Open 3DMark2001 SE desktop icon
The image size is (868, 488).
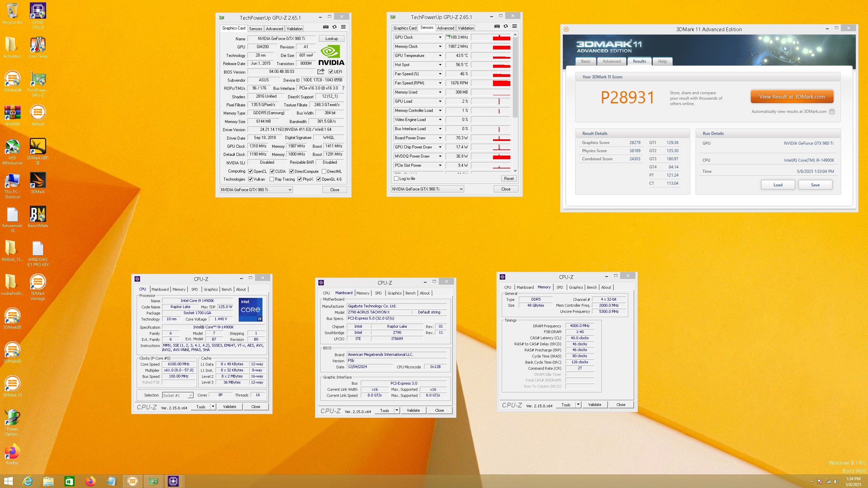(38, 151)
